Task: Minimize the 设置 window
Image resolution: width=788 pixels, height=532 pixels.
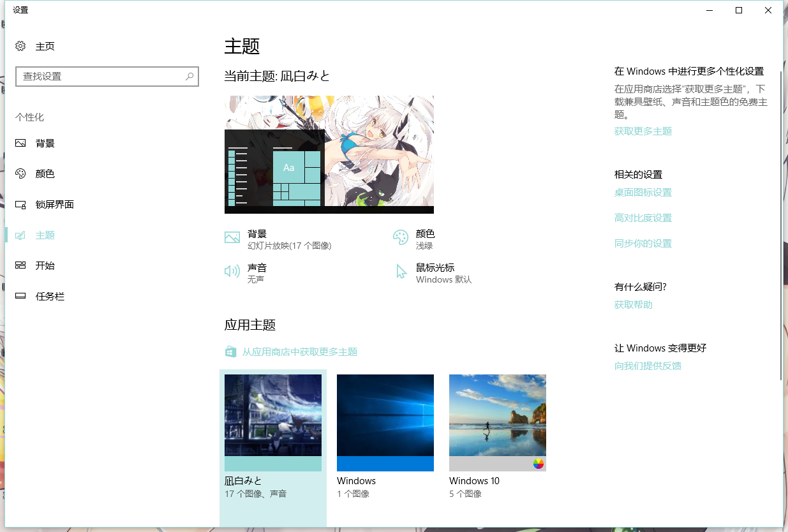Action: pos(710,10)
